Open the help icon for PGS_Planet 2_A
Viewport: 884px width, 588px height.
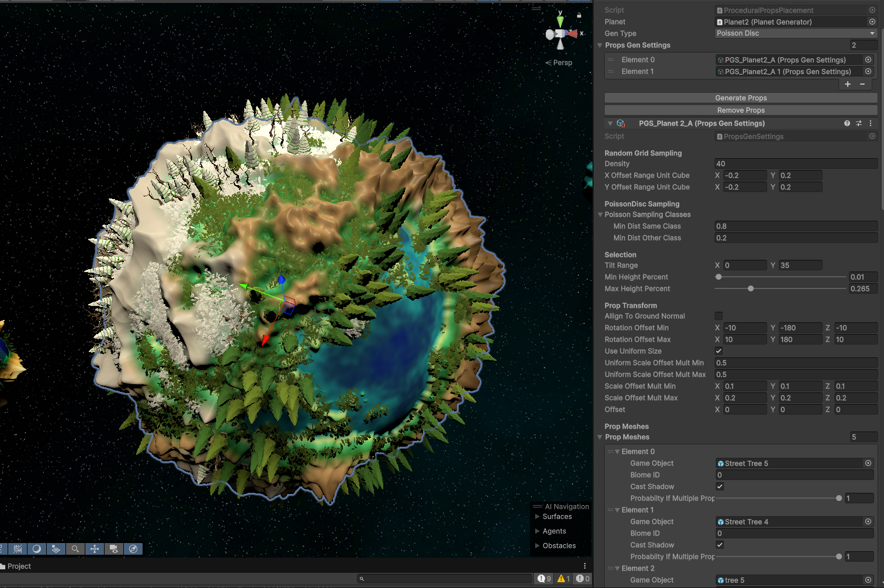[x=847, y=123]
